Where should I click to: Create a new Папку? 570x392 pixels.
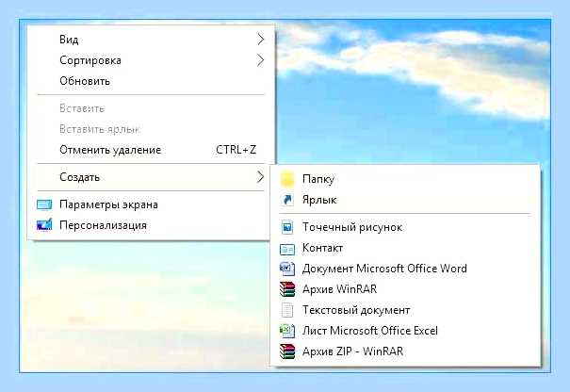pos(405,179)
